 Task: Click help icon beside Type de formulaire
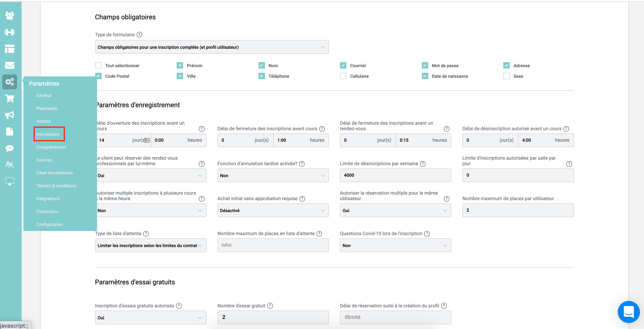point(140,35)
